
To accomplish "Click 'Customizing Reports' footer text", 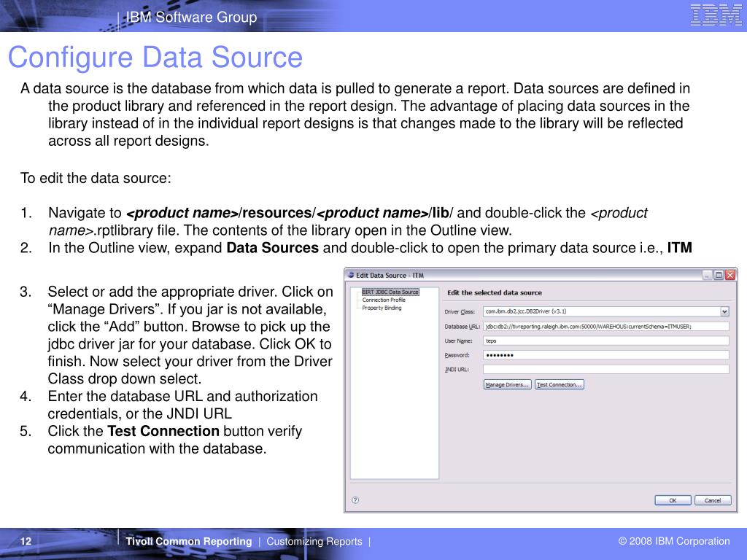I will tap(314, 542).
